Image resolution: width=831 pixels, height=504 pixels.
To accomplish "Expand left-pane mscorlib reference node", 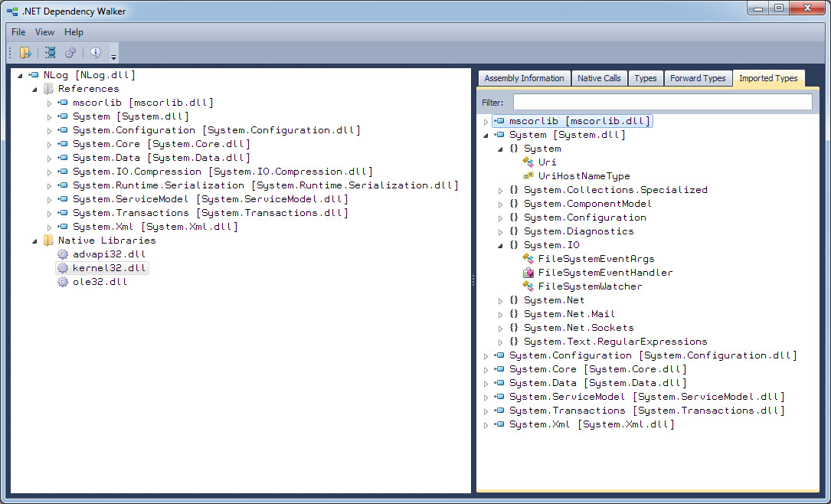I will 49,103.
